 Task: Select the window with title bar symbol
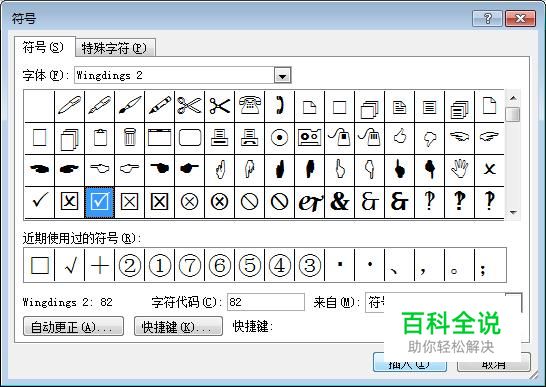tap(159, 138)
